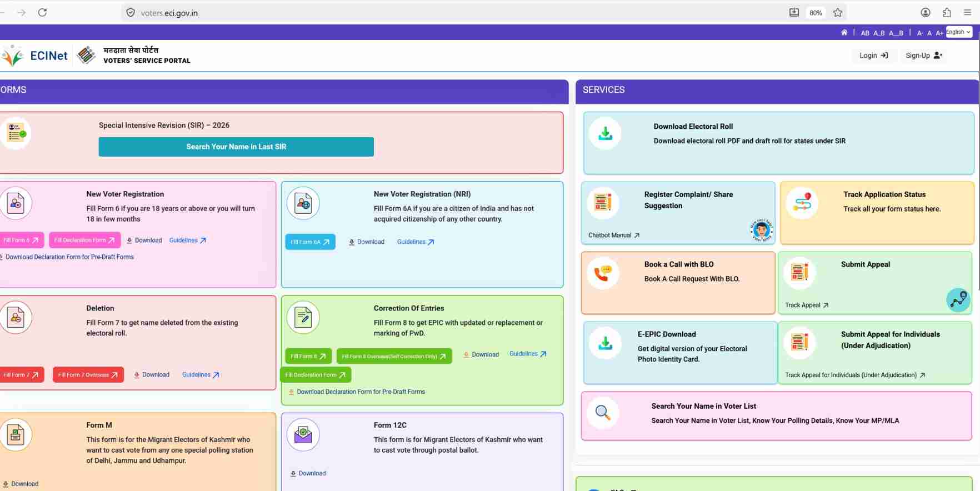
Task: Open Track Appeal for Individuals (Under Adjudication)
Action: (x=855, y=375)
